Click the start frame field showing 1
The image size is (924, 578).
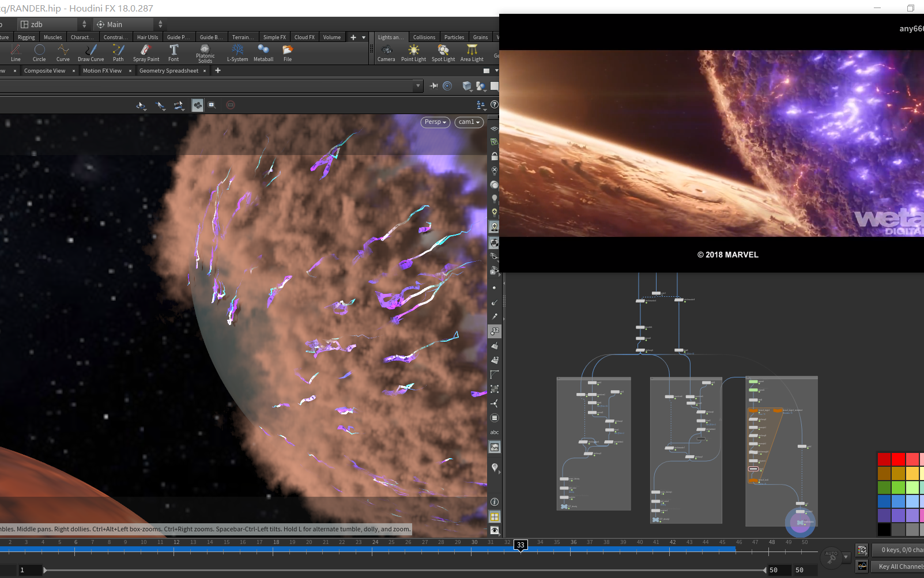click(29, 570)
